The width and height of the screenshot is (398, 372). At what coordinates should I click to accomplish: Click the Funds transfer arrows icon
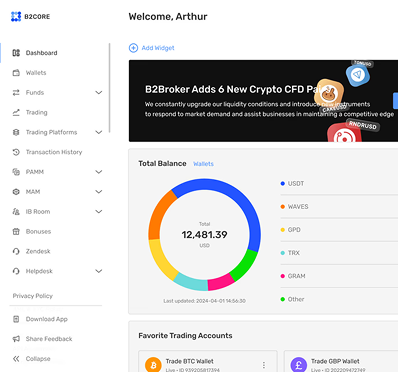(16, 92)
